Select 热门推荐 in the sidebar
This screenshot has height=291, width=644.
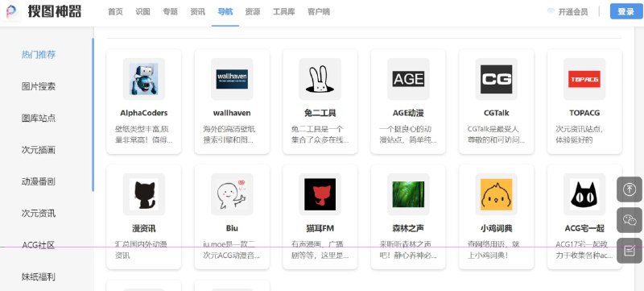coord(39,55)
